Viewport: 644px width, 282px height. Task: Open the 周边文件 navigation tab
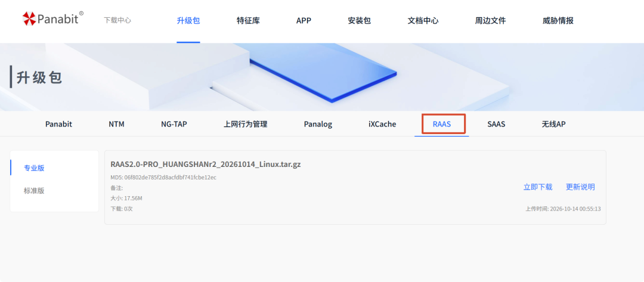490,20
